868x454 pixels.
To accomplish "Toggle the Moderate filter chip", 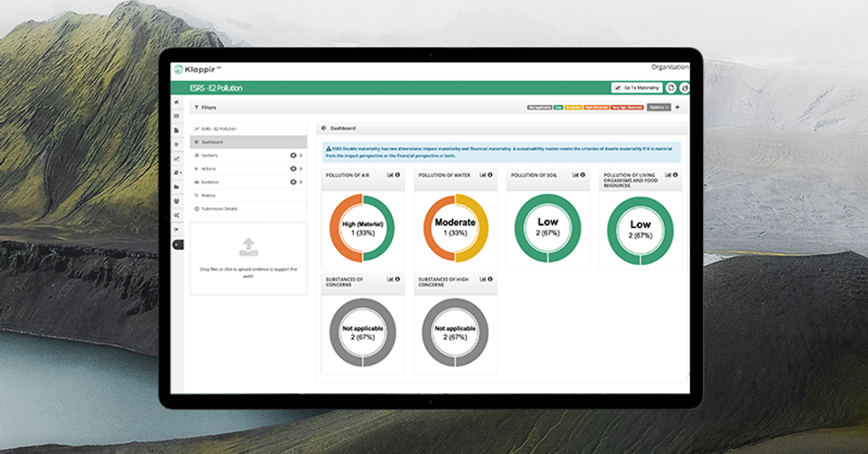I will coord(574,106).
